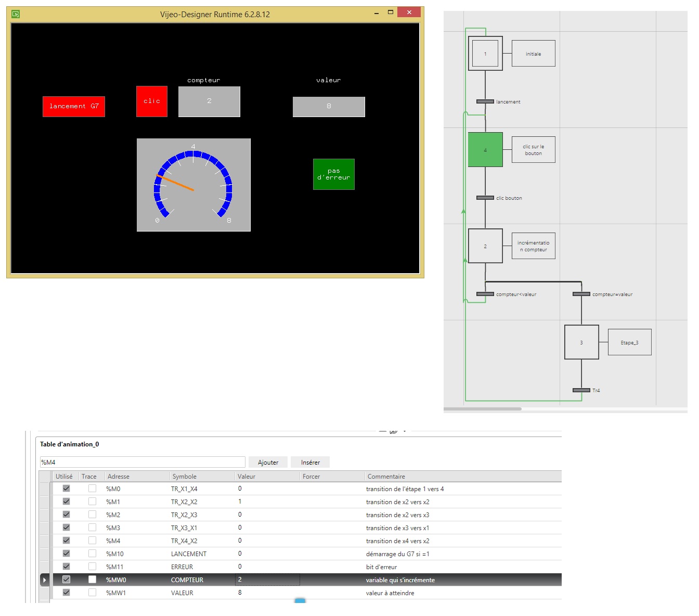Toggle the Trace checkbox on the COMPTEUR row
Viewport: 699px width, 616px height.
pyautogui.click(x=92, y=580)
